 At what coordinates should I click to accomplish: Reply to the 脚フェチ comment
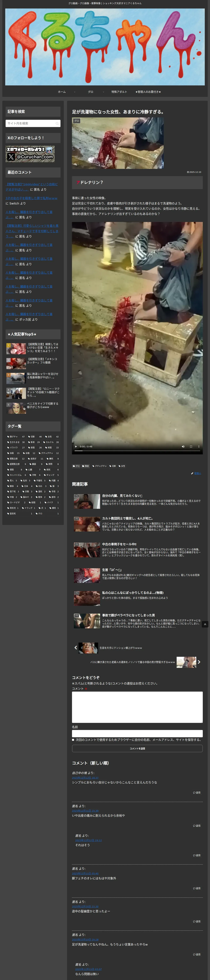point(197,888)
